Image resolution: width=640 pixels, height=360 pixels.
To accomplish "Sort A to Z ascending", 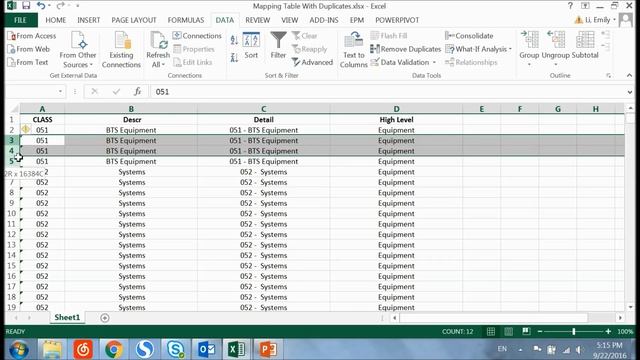I will point(234,40).
